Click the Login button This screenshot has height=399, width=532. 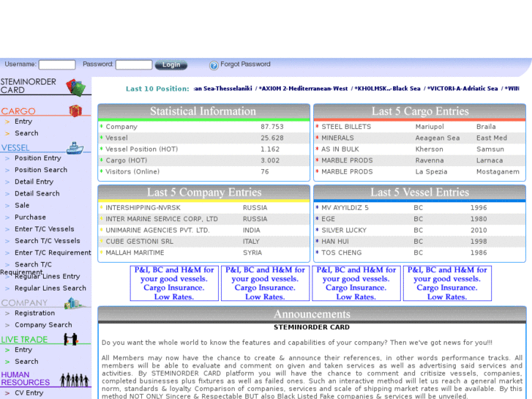pyautogui.click(x=171, y=65)
